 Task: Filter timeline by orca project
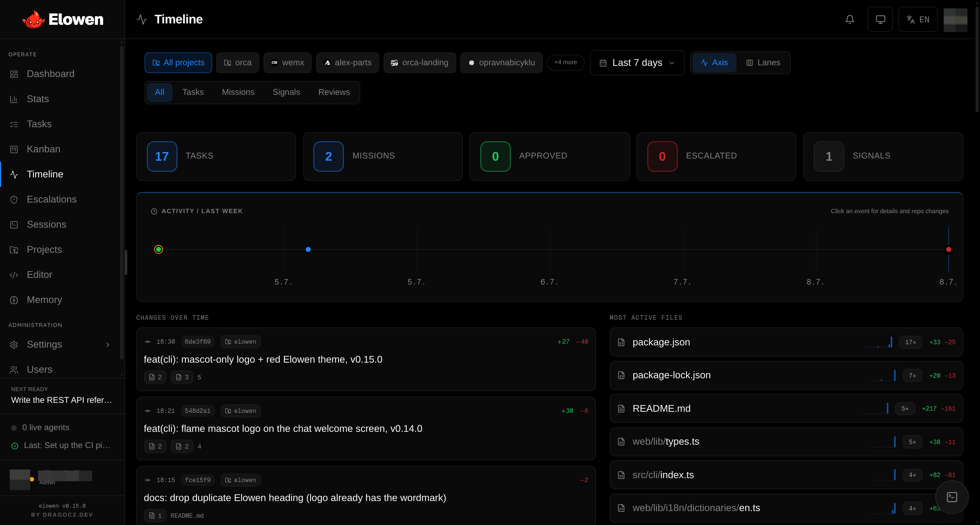[x=237, y=63]
